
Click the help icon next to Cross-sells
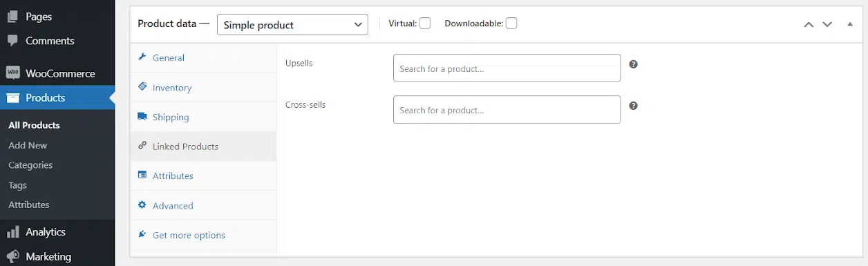coord(633,106)
